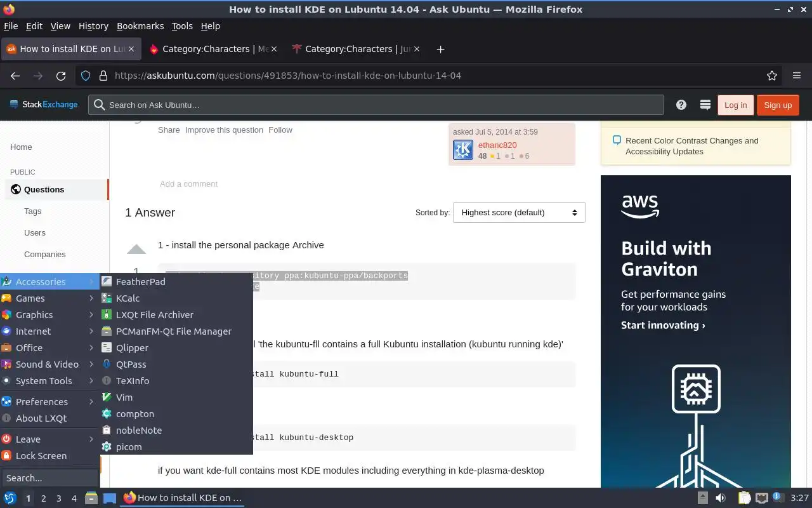812x508 pixels.
Task: Open KCalc calculator entry
Action: (176, 298)
